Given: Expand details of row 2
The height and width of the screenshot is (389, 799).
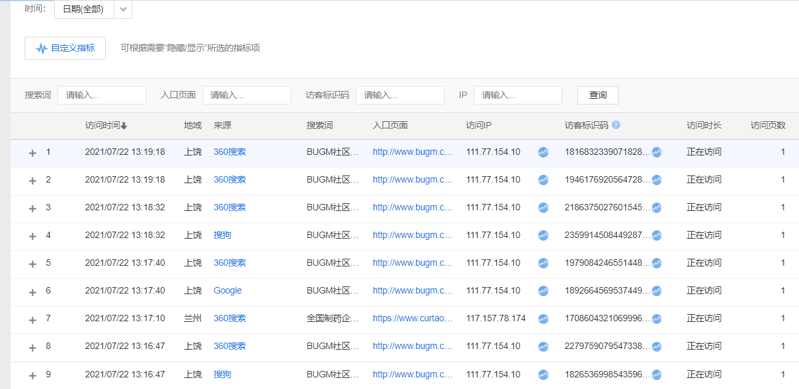Looking at the screenshot, I should click(x=33, y=180).
